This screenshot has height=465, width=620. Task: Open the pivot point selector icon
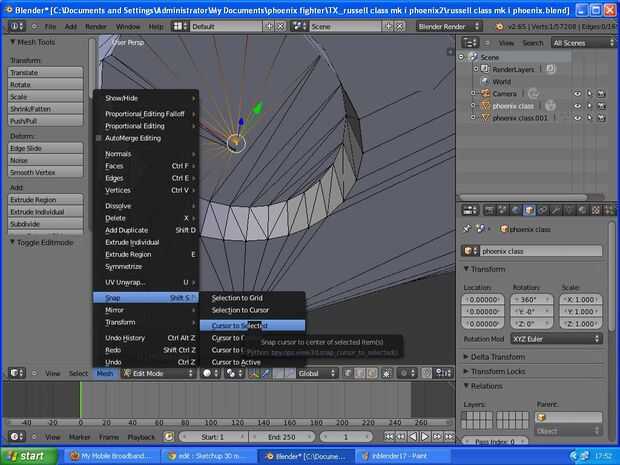click(x=234, y=373)
